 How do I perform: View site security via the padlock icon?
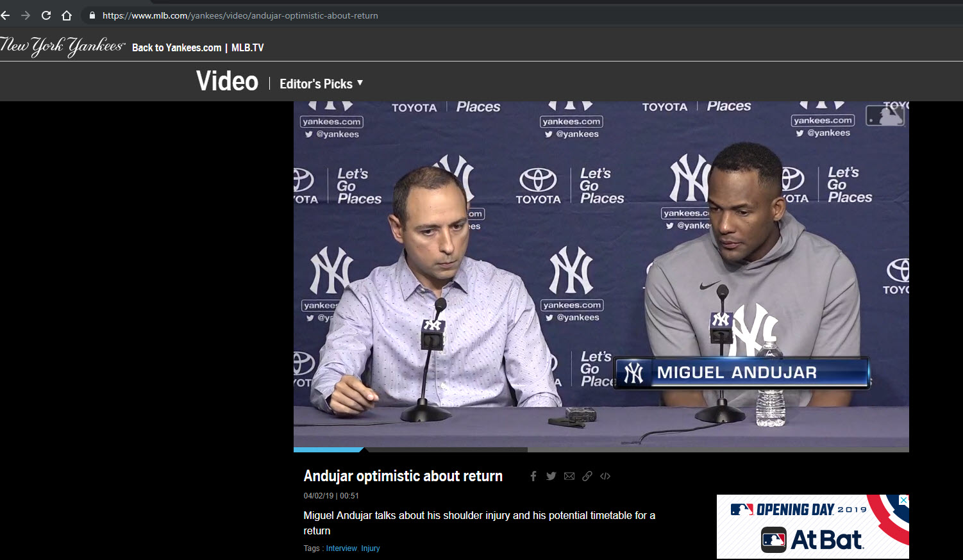[92, 15]
